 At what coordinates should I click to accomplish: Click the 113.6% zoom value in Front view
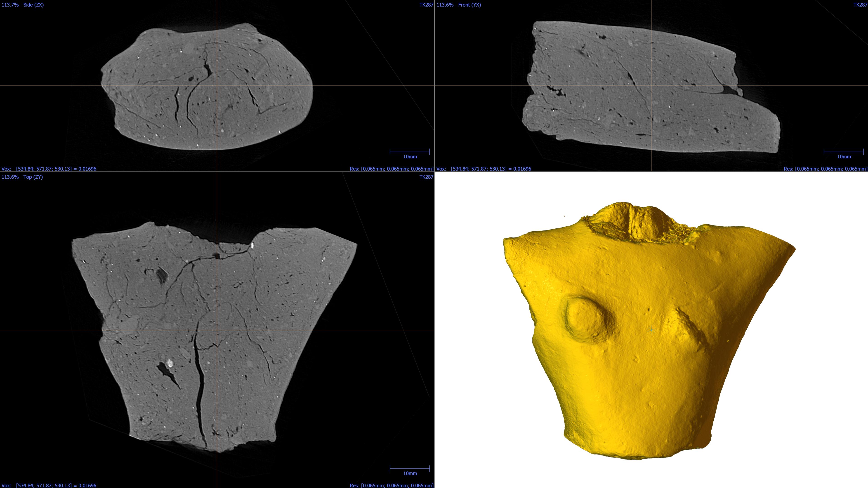(x=445, y=5)
